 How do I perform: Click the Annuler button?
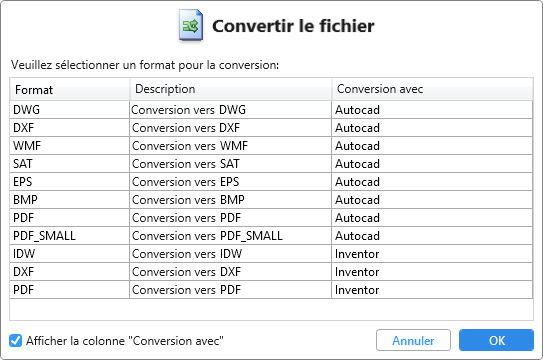click(413, 340)
